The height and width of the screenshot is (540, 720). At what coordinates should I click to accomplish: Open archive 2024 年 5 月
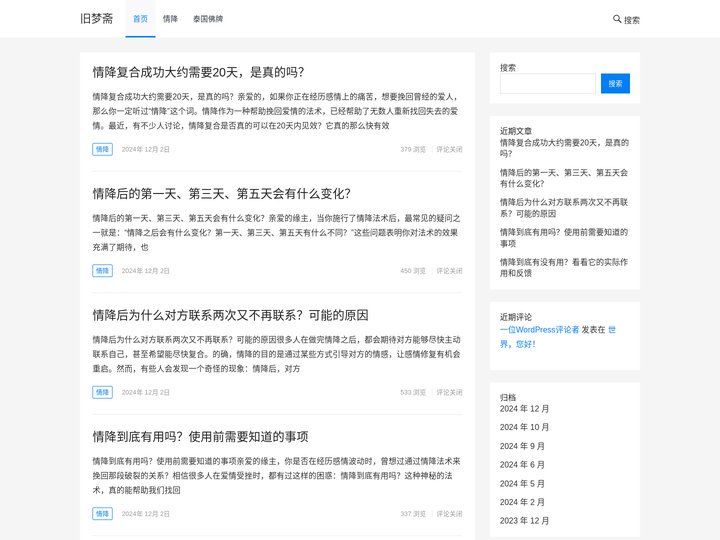[522, 484]
